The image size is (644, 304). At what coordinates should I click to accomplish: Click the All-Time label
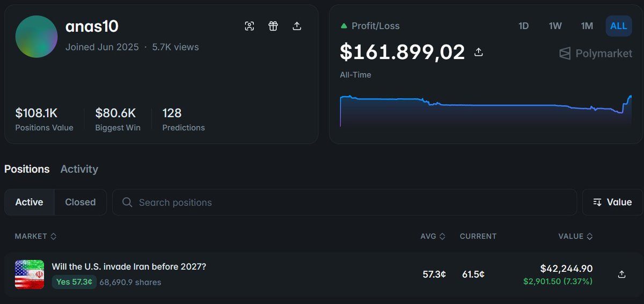coord(355,75)
